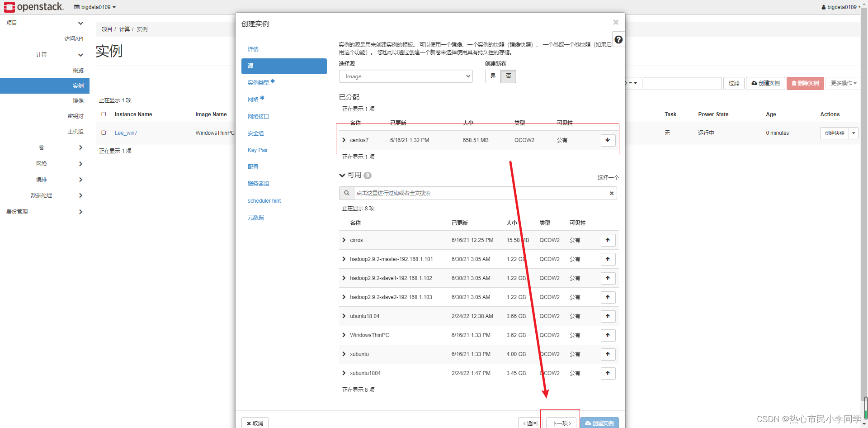Image resolution: width=868 pixels, height=428 pixels.
Task: Open the 创建快照 actions dropdown arrow
Action: pyautogui.click(x=854, y=133)
